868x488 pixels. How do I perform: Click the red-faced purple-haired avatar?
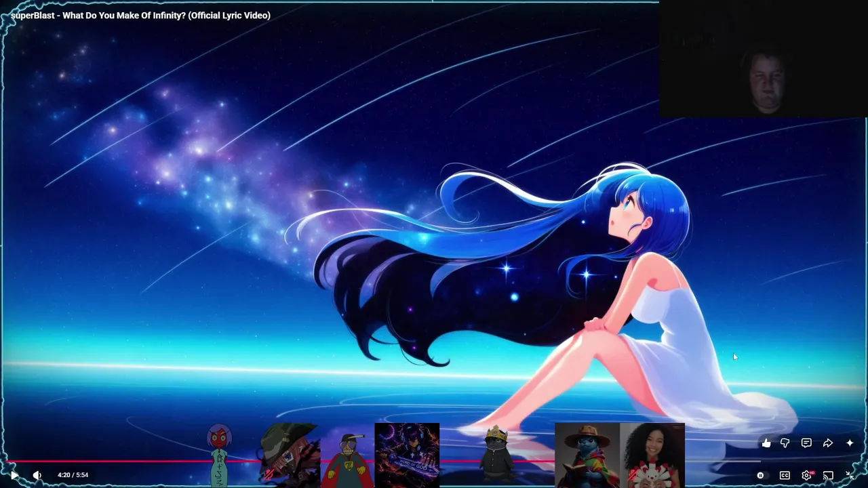[220, 455]
